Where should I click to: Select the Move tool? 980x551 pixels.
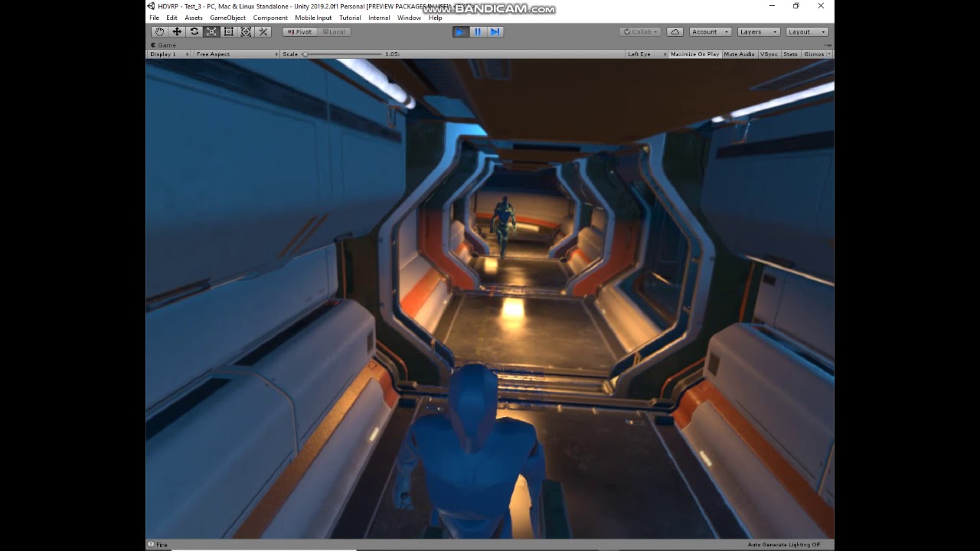point(177,31)
